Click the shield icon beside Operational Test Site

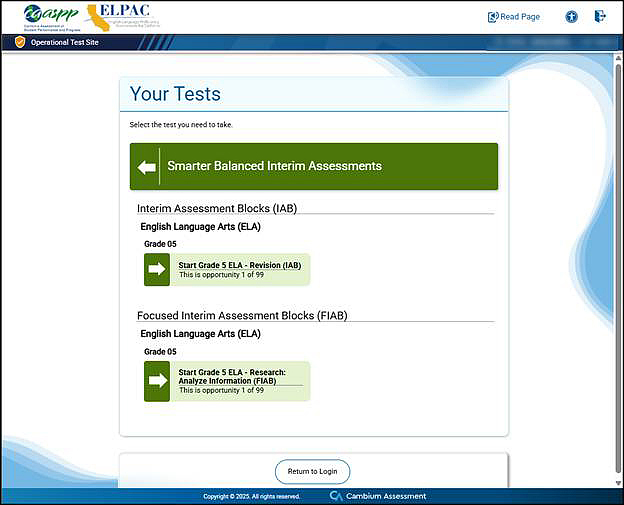point(20,42)
